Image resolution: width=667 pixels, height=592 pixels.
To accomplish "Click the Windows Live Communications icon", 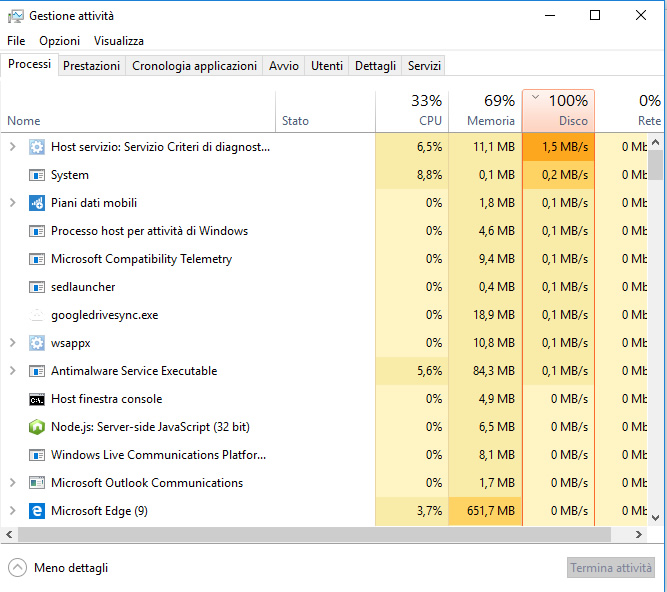I will pos(37,455).
